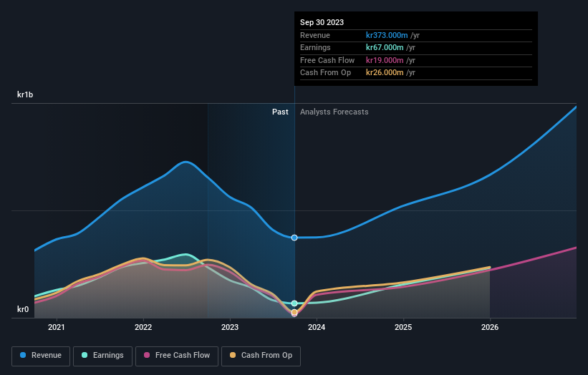The height and width of the screenshot is (375, 588).
Task: Click the kr19.000m free cash flow value
Action: click(385, 60)
